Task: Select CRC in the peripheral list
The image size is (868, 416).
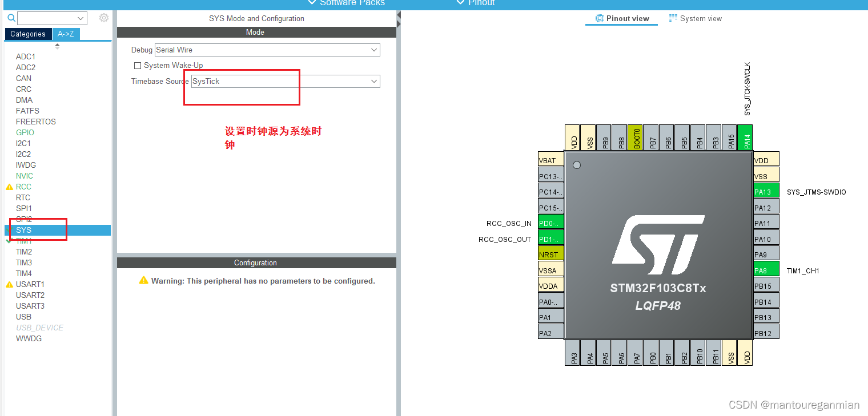Action: tap(23, 89)
